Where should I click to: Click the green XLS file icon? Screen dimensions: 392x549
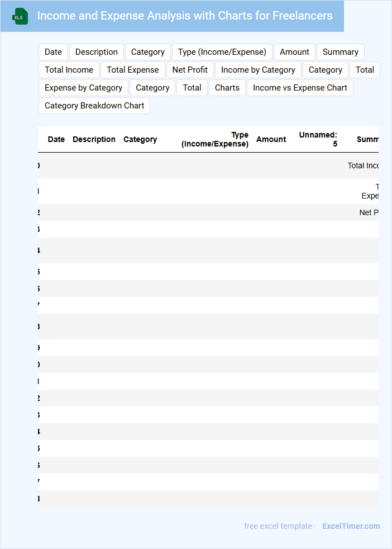(20, 16)
